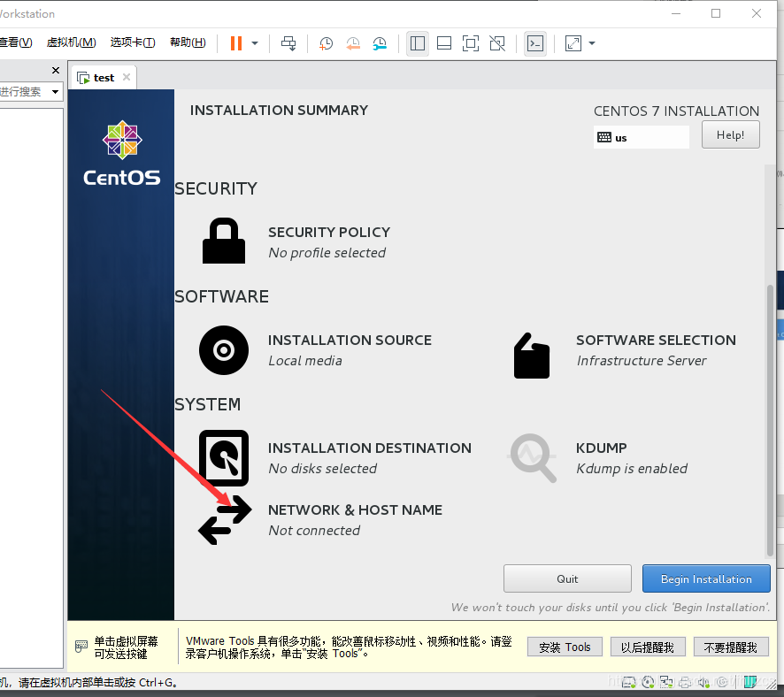Screen dimensions: 784x697
Task: Click 以后提醒我 (remind me later) button
Action: pyautogui.click(x=648, y=647)
